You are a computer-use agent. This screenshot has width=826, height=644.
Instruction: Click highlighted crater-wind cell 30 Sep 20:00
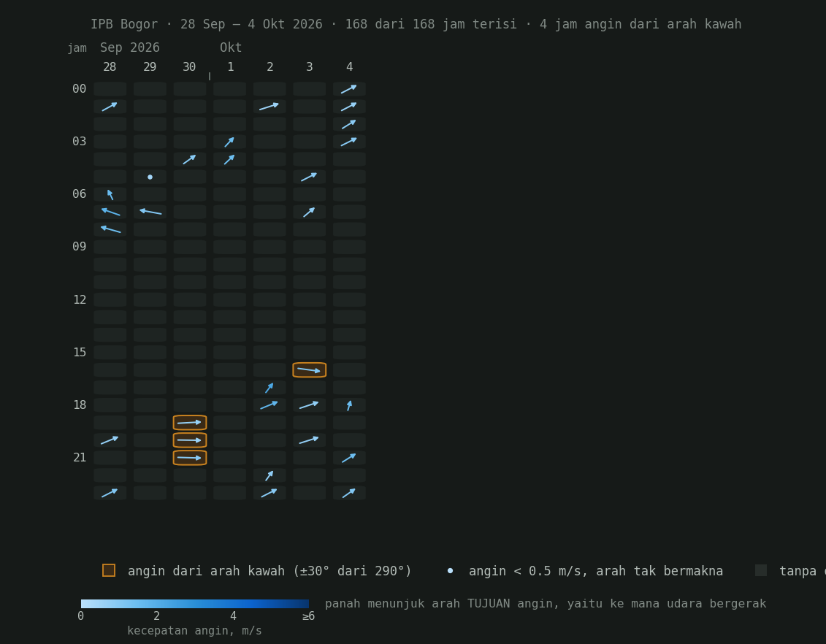pyautogui.click(x=190, y=440)
